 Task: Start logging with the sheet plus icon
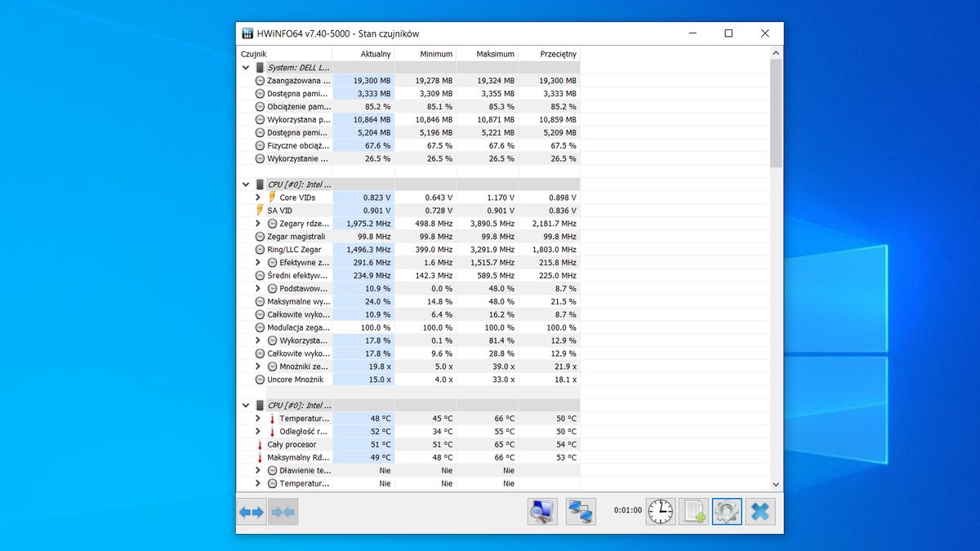click(x=694, y=512)
